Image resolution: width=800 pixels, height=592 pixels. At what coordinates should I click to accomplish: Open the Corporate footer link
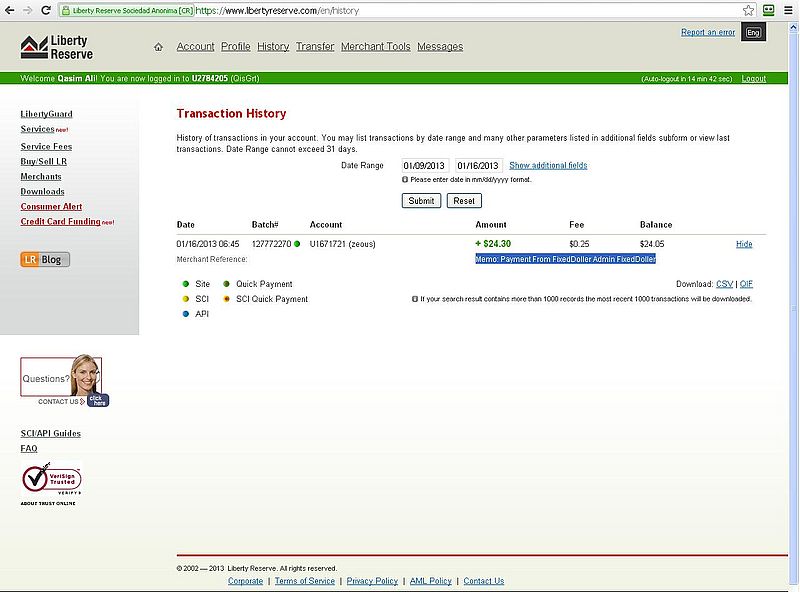[x=245, y=581]
